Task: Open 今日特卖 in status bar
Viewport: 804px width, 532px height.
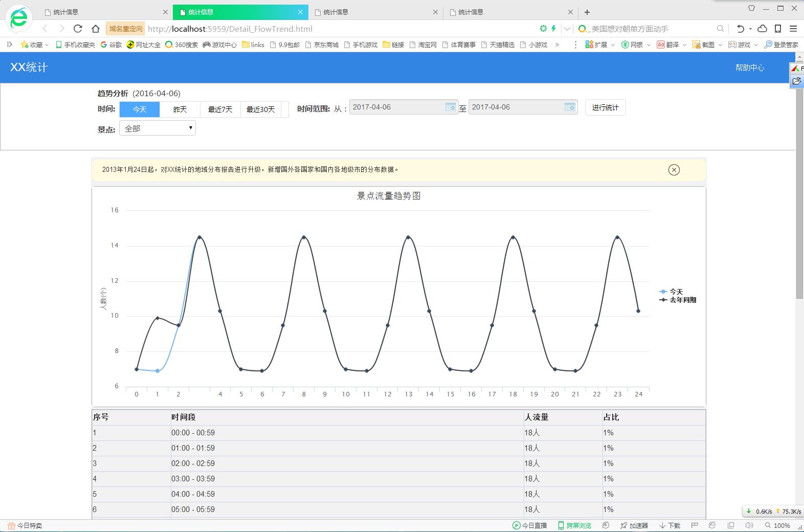Action: 25,525
